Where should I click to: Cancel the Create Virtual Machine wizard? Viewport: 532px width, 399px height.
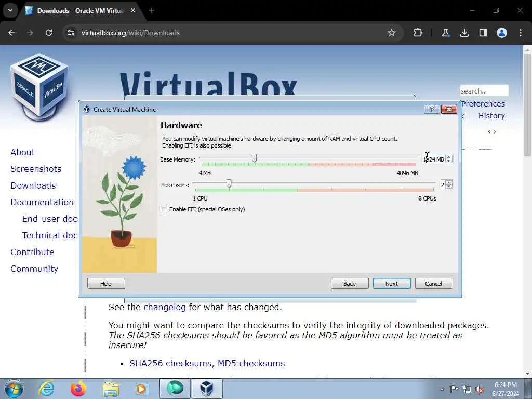[434, 284]
